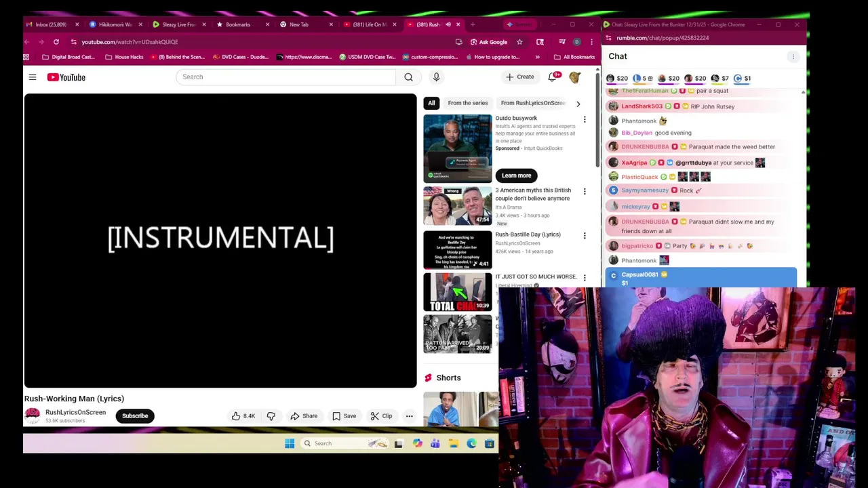Open the All Bookmarks folder
Viewport: 868px width, 488px height.
(574, 58)
